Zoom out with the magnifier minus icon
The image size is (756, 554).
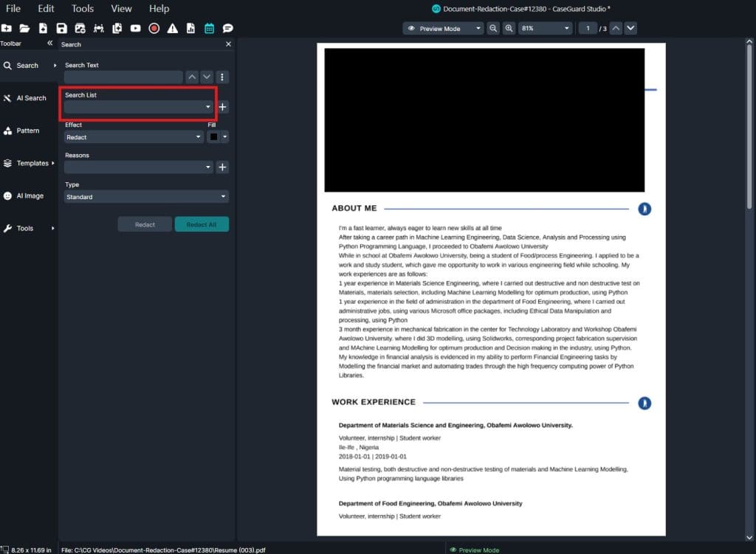click(x=493, y=28)
